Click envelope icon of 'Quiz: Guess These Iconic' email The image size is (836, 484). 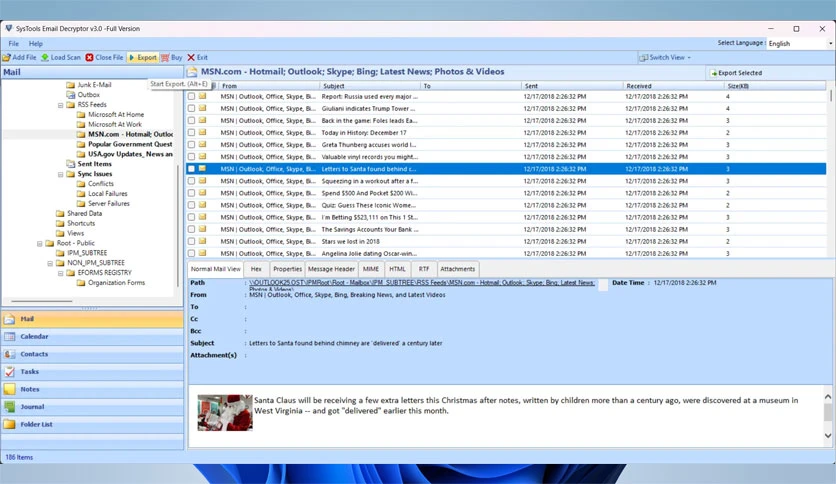pyautogui.click(x=203, y=205)
